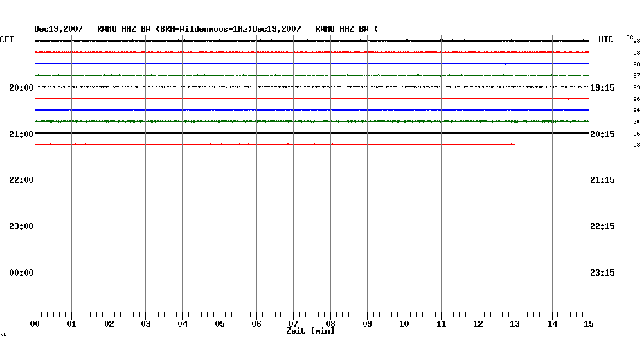Click the 21:15 UTC time label
The image size is (644, 342).
click(x=602, y=180)
